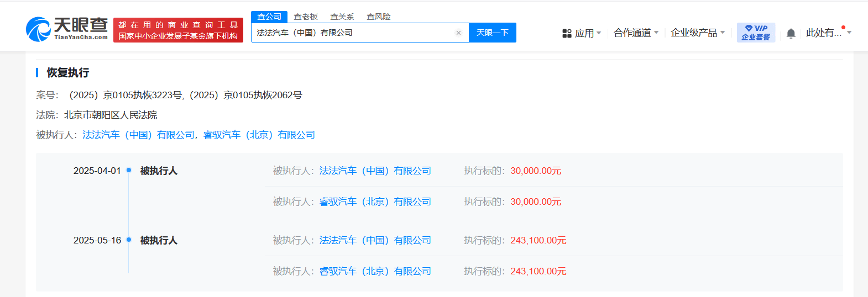This screenshot has height=297, width=868.
Task: Click the TianYanCha logo
Action: (67, 29)
